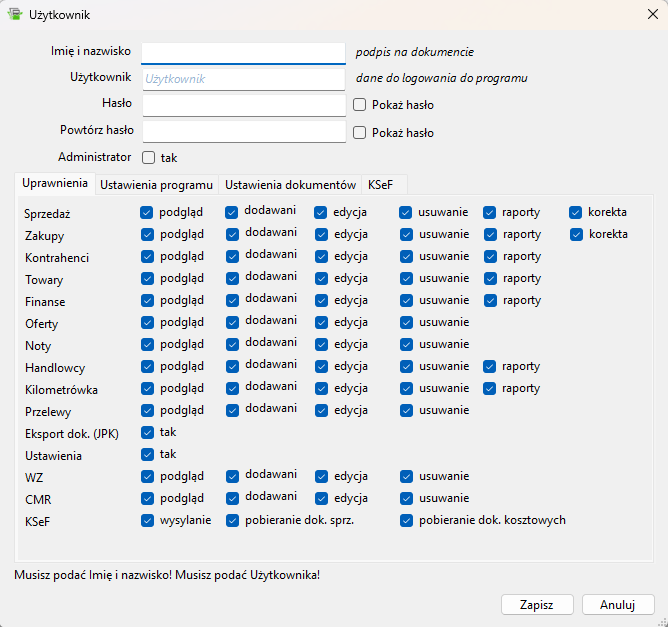Enable the Administrator 'tak' checkbox
668x627 pixels.
tap(148, 157)
